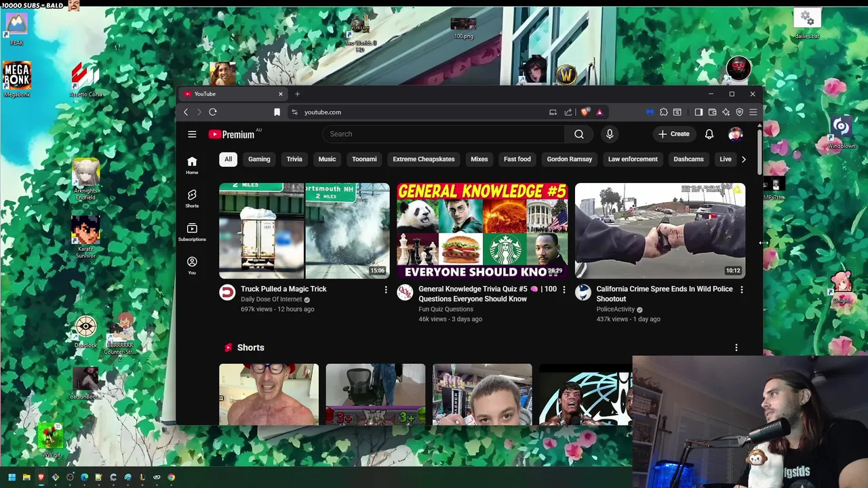Image resolution: width=868 pixels, height=488 pixels.
Task: Open Shorts from the sidebar
Action: tap(192, 199)
